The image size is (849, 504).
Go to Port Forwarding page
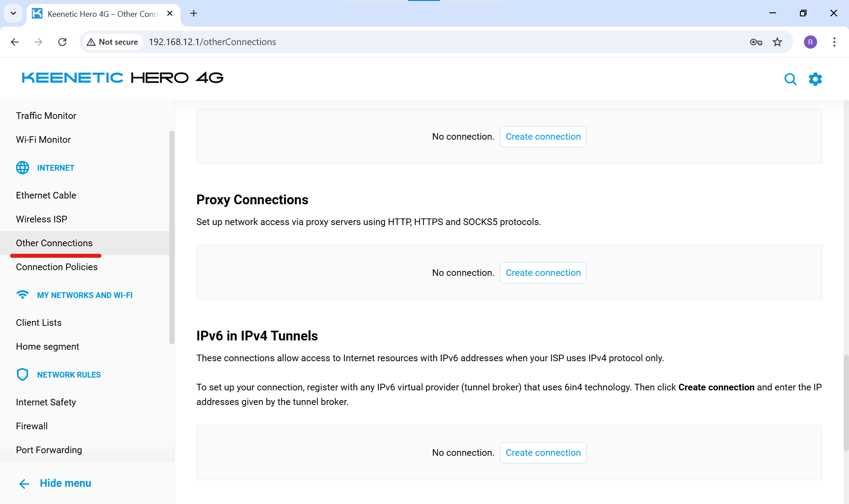(49, 450)
